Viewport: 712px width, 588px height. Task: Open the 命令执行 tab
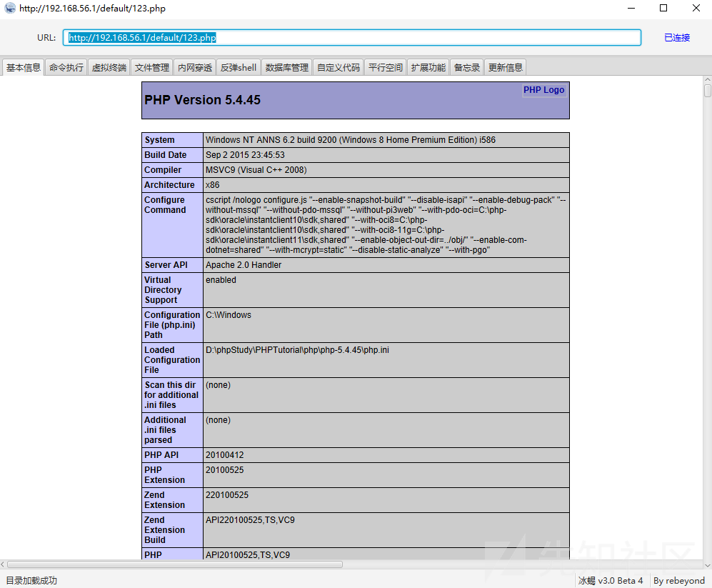pyautogui.click(x=66, y=68)
